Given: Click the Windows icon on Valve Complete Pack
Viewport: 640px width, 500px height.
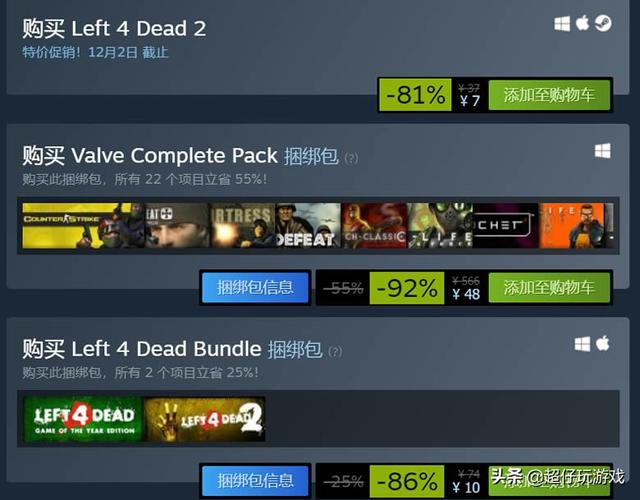Looking at the screenshot, I should point(602,151).
